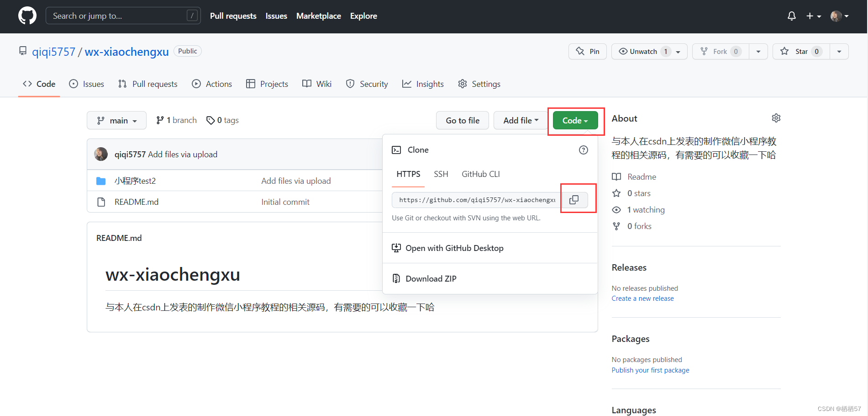The height and width of the screenshot is (416, 868).
Task: Open the plus create-new menu
Action: [814, 16]
